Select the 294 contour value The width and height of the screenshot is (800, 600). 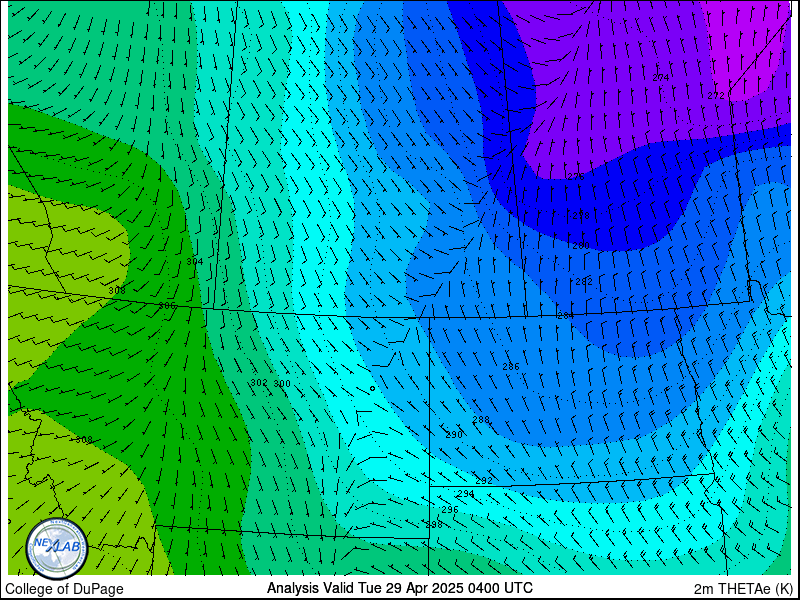point(466,493)
